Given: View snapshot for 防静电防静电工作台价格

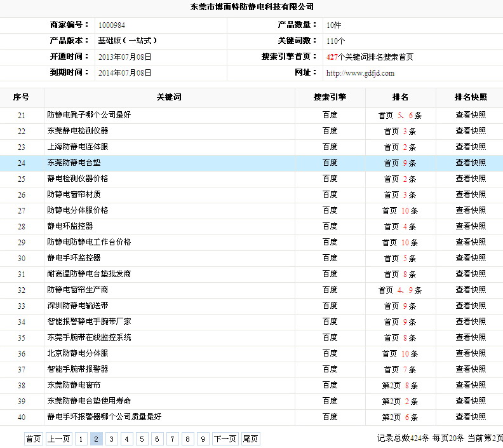Looking at the screenshot, I should click(471, 242).
